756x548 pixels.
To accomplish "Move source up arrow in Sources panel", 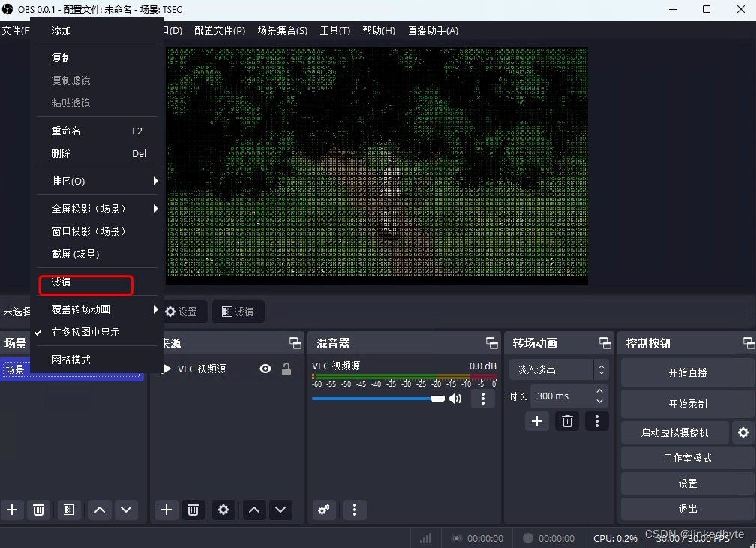I will coord(254,510).
